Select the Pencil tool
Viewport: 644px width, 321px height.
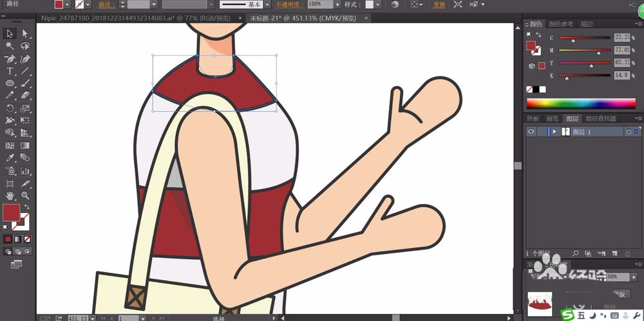10,95
